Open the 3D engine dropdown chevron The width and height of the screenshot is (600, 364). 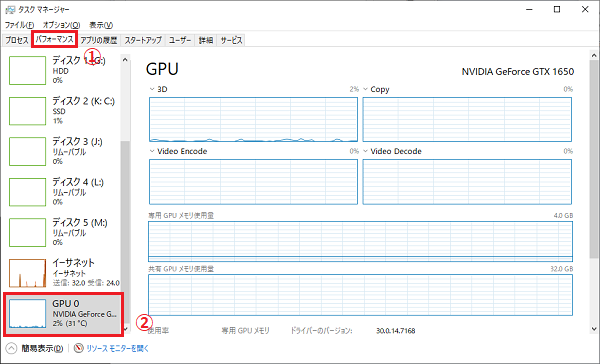[152, 89]
